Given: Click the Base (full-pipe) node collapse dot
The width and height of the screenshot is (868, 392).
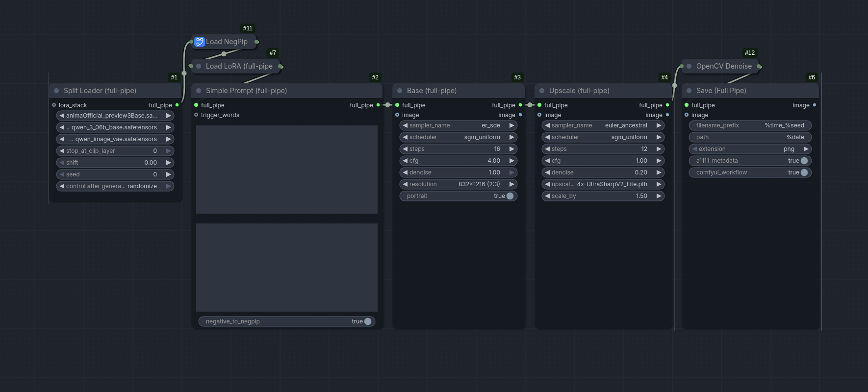Looking at the screenshot, I should click(x=400, y=91).
